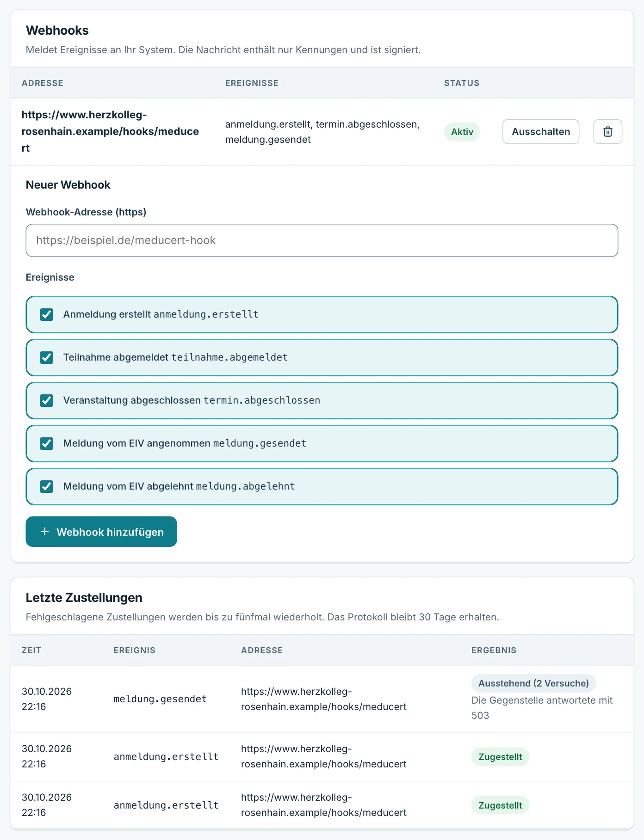Toggle Meldung vom EIV angenommen checkbox
Screen dimensions: 644x840
[x=47, y=443]
